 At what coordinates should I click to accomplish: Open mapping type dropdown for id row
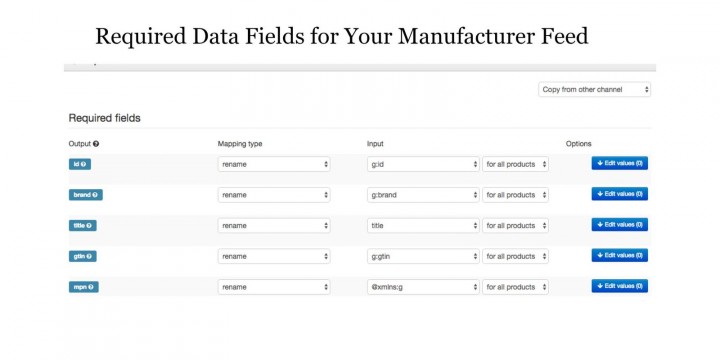274,164
